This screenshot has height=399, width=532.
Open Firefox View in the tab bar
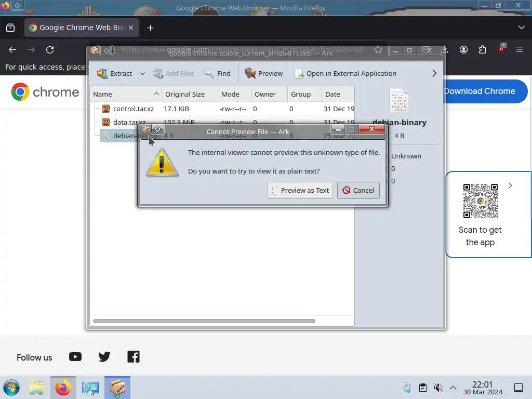pyautogui.click(x=10, y=28)
